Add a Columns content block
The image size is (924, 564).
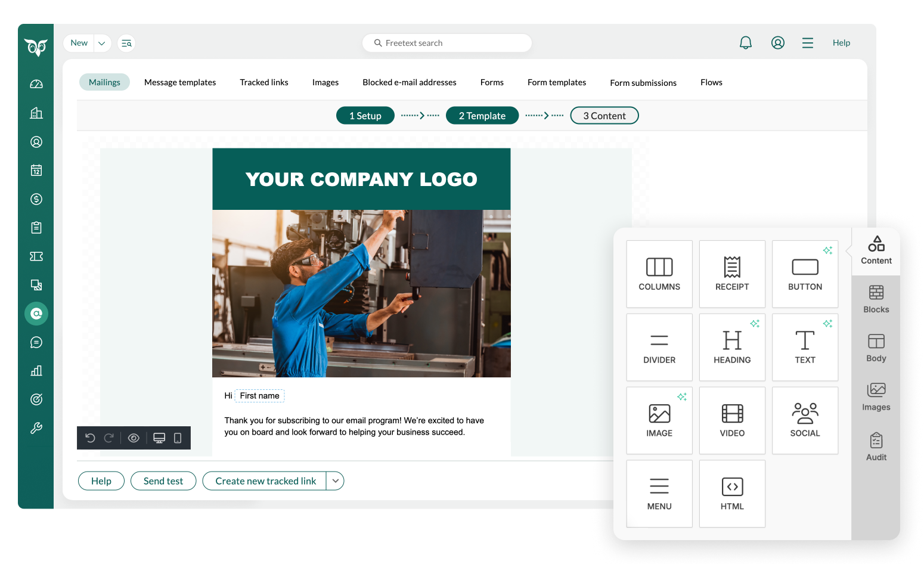659,274
